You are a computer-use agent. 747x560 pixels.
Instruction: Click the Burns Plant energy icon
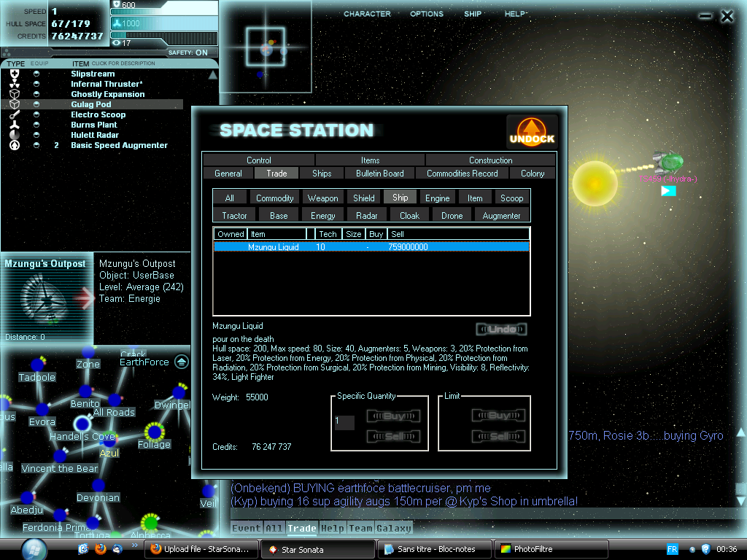coord(14,125)
